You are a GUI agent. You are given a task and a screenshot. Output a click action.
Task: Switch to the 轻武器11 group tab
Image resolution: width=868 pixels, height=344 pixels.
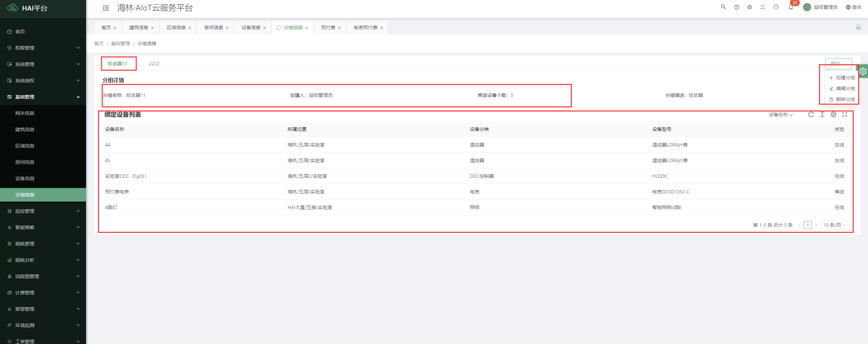pyautogui.click(x=117, y=64)
